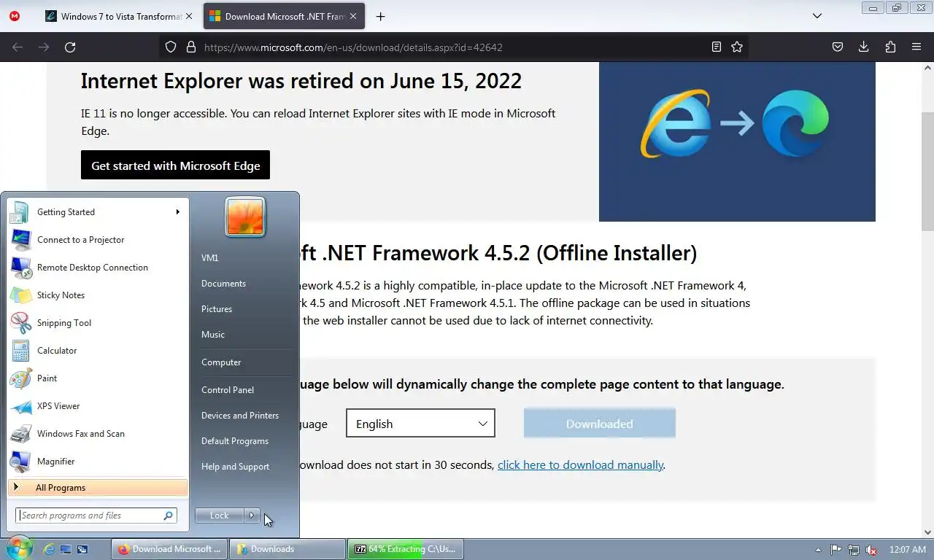The width and height of the screenshot is (934, 560).
Task: Click the Lock button
Action: tap(220, 516)
